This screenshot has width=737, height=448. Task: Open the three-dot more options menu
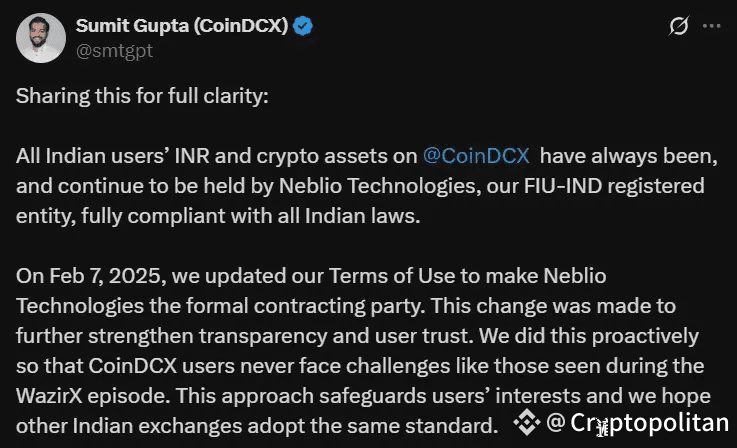tap(712, 26)
